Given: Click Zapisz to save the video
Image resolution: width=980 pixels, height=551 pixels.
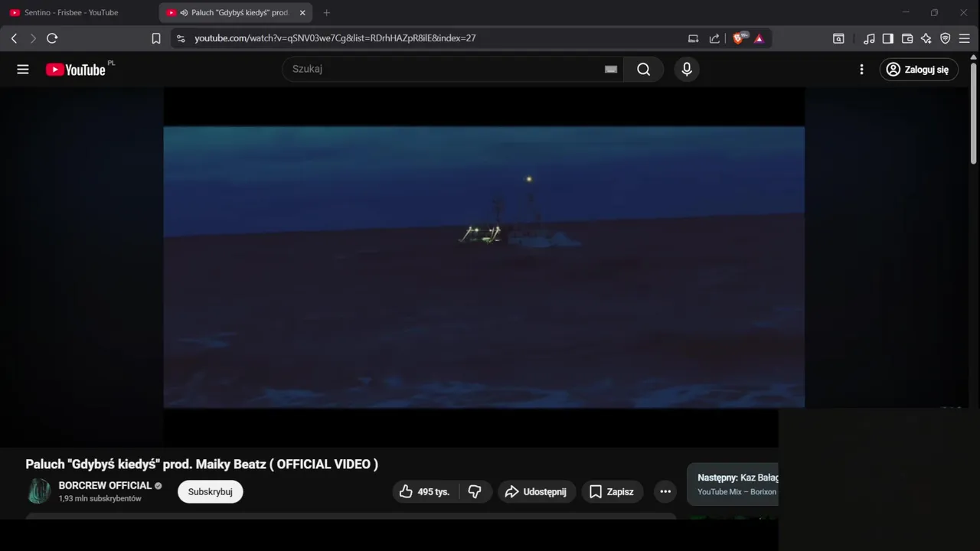Looking at the screenshot, I should (x=612, y=492).
